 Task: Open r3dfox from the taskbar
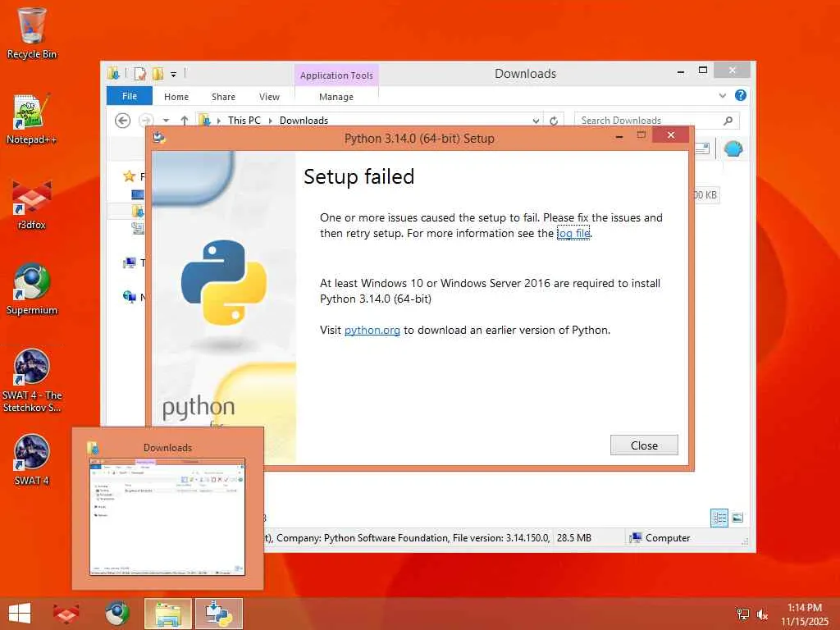click(66, 614)
